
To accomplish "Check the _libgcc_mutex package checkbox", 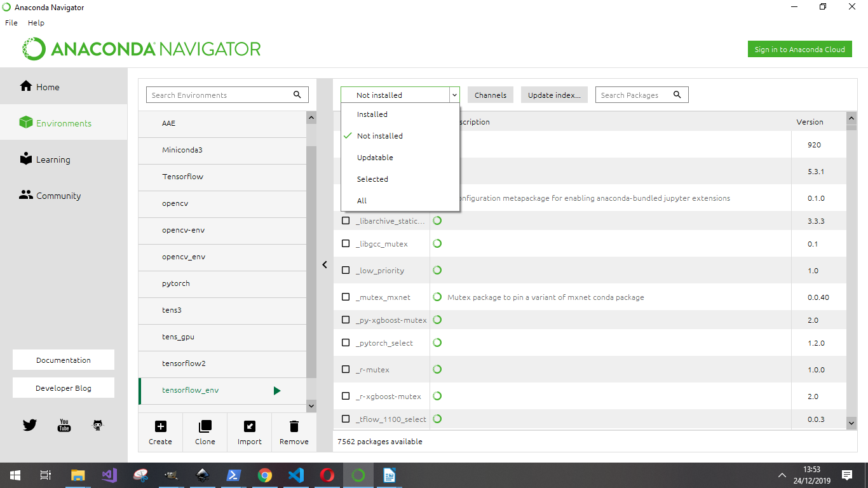I will [346, 244].
